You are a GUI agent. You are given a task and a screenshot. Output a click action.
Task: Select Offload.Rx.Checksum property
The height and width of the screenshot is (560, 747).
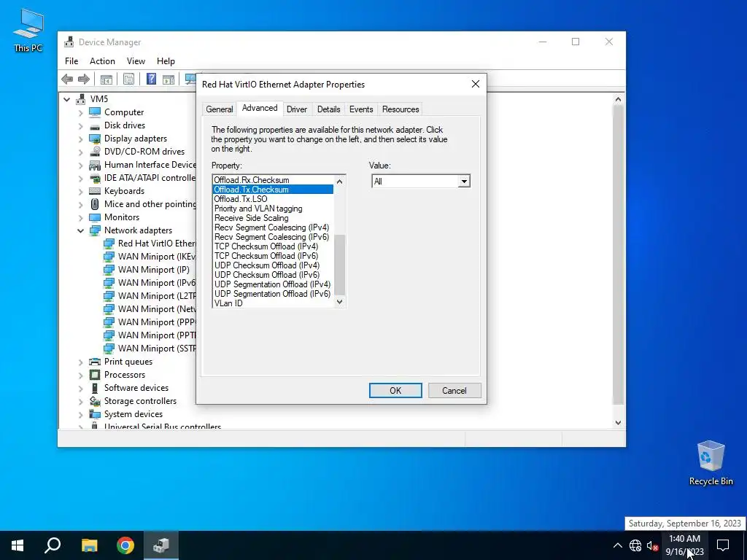click(273, 180)
